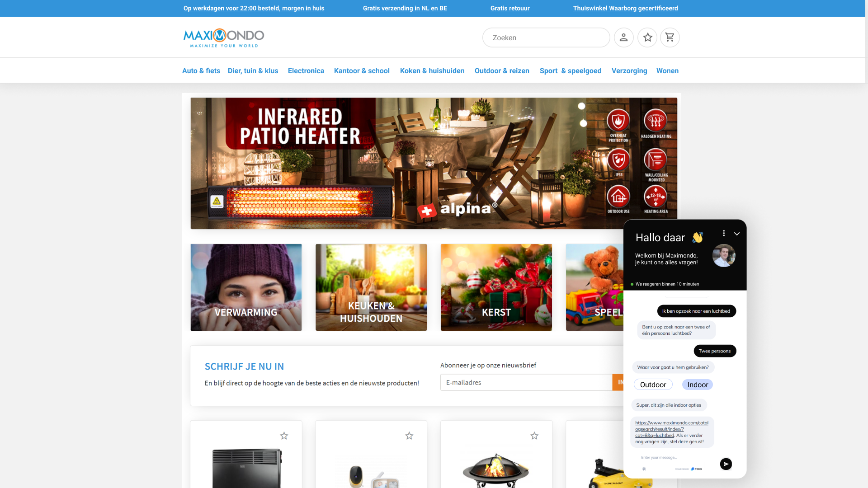Favorite the fire pit product with star
868x488 pixels.
pyautogui.click(x=534, y=436)
